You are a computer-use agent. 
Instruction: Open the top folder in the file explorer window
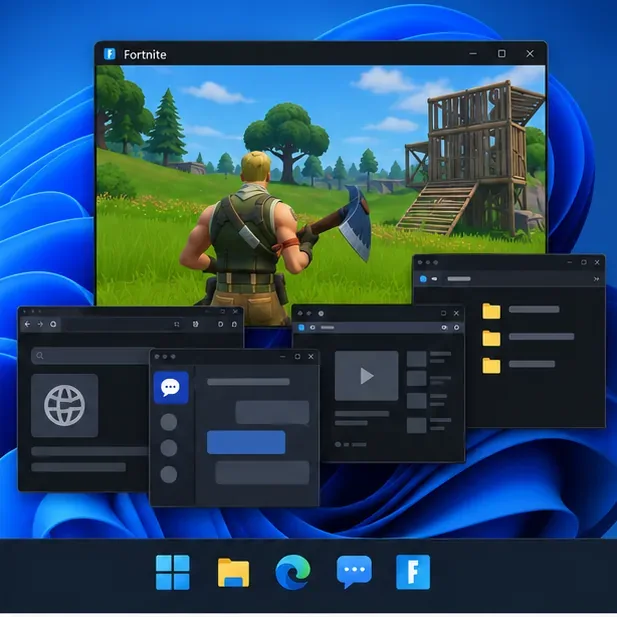point(491,311)
